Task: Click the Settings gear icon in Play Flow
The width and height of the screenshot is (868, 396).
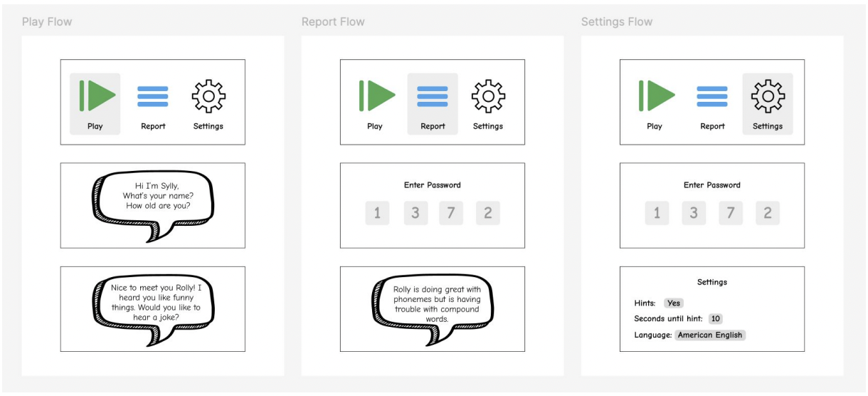Action: click(208, 96)
